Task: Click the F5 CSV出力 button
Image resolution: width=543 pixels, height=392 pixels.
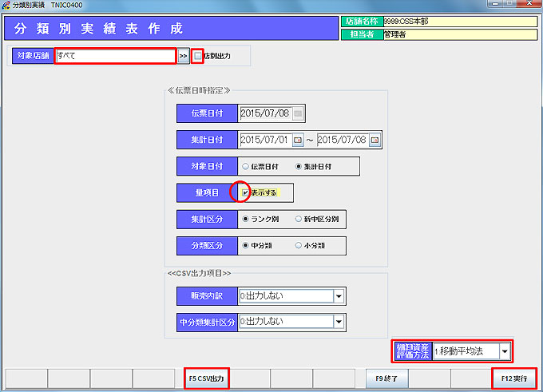Action: tap(206, 378)
